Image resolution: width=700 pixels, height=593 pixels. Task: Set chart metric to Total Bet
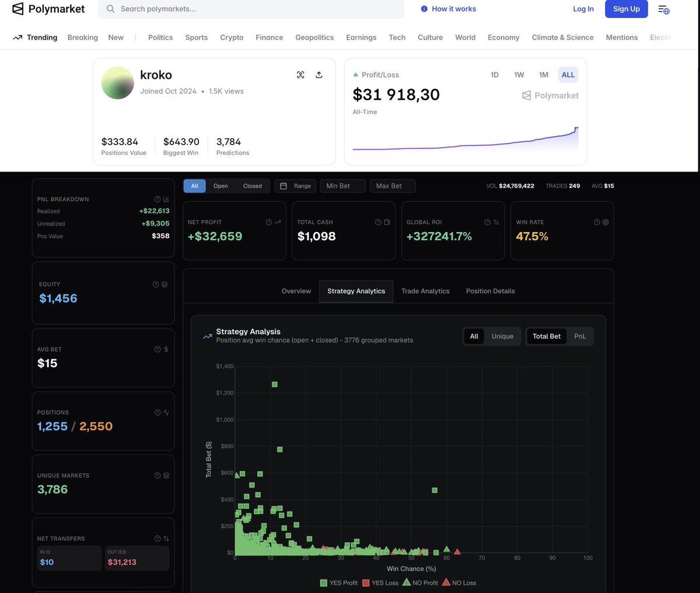[x=547, y=336]
